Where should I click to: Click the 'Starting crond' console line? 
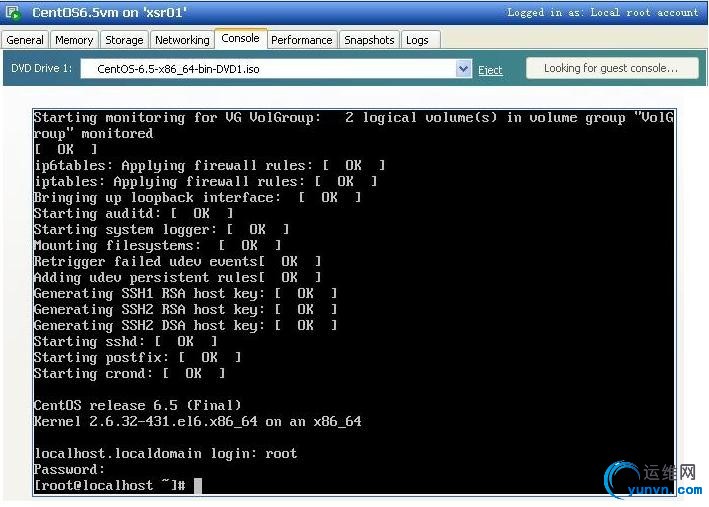[x=129, y=373]
